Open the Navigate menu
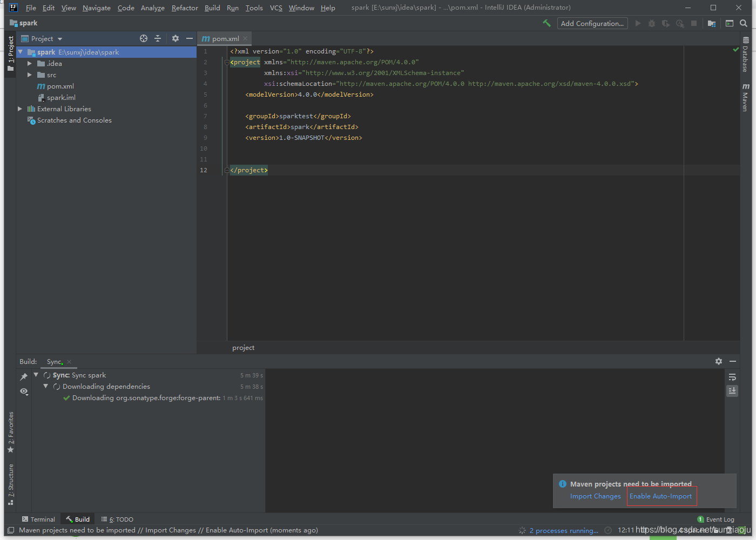This screenshot has width=756, height=540. (x=97, y=8)
